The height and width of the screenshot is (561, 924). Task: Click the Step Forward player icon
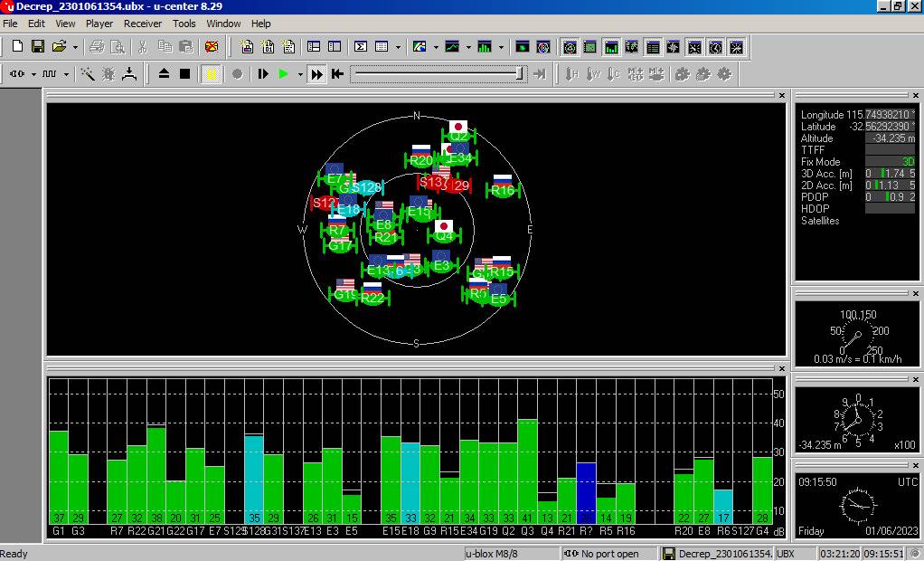(x=263, y=74)
